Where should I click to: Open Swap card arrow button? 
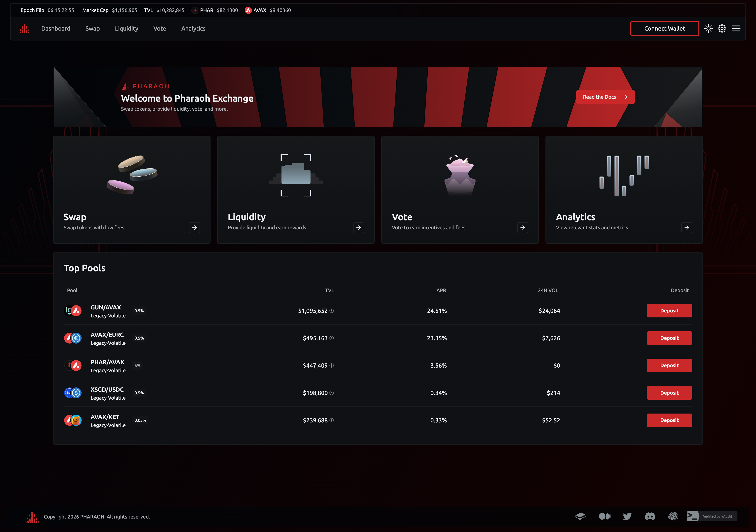[194, 228]
